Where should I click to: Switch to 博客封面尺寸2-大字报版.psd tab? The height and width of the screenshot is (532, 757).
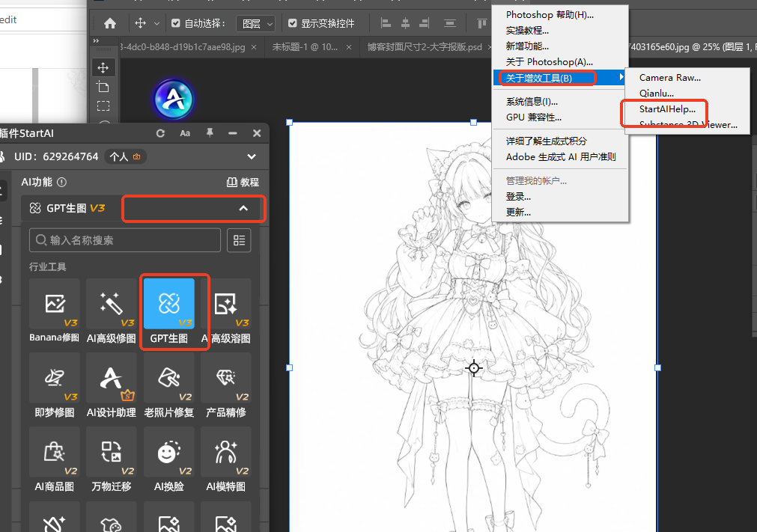(425, 47)
